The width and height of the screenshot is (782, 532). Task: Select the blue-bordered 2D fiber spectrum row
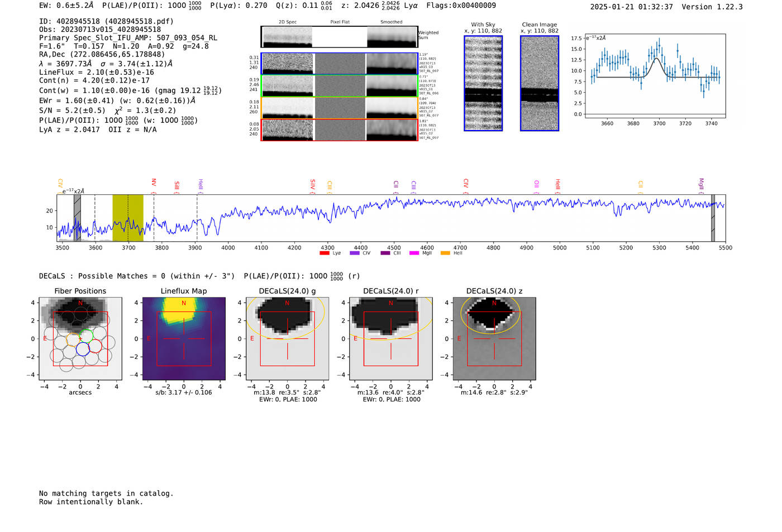(339, 64)
